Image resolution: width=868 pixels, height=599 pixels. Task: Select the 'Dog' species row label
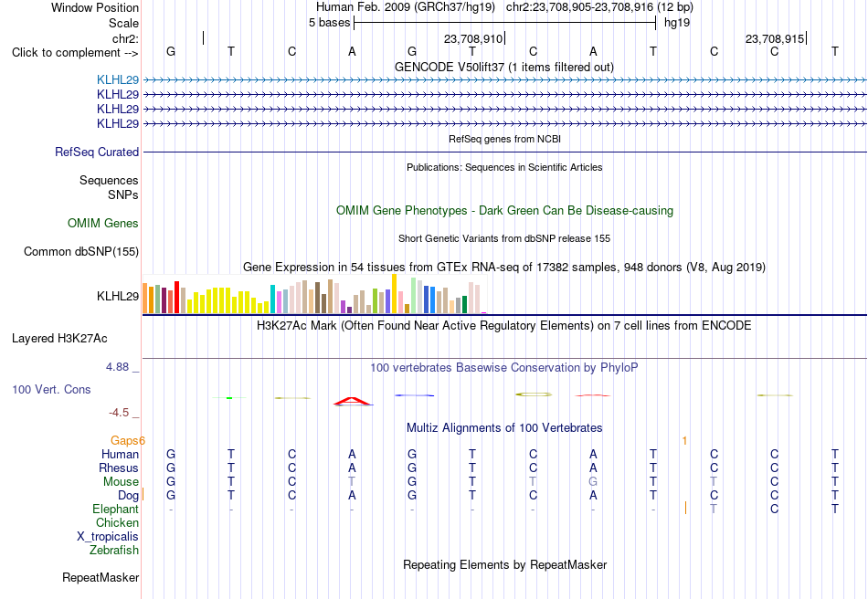(x=128, y=495)
